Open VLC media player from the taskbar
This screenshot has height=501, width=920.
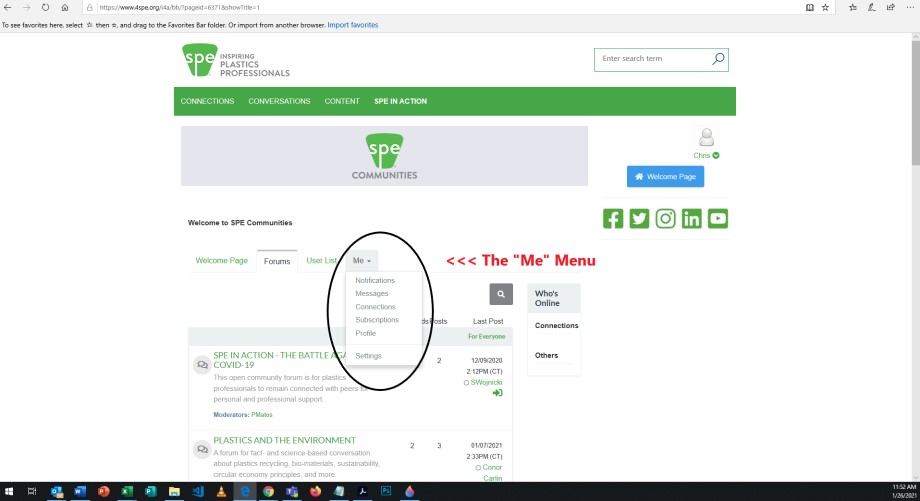coord(221,492)
